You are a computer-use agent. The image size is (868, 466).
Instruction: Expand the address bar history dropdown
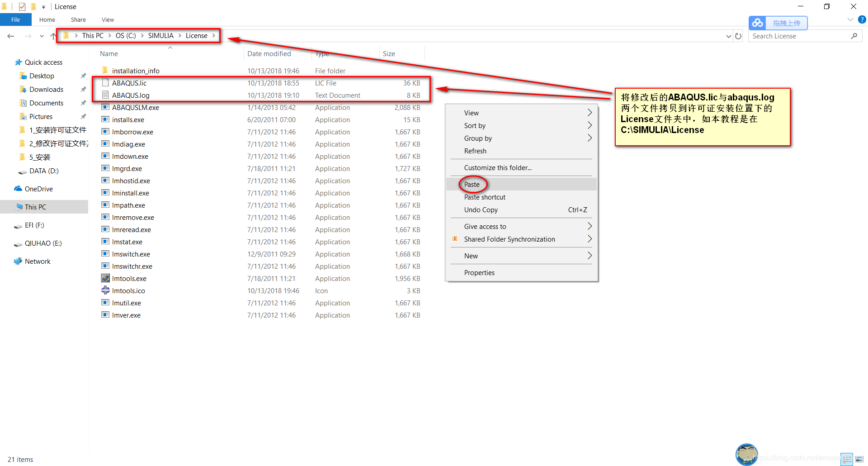[728, 36]
